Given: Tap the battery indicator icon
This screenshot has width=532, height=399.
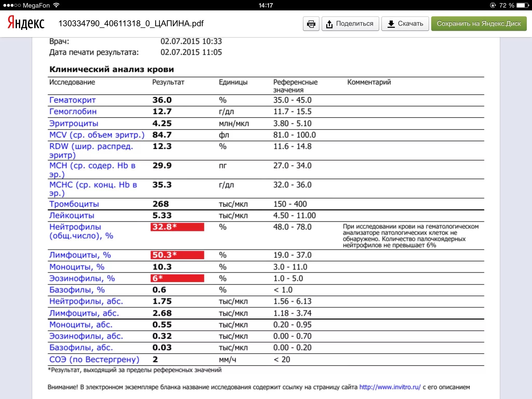Looking at the screenshot, I should coord(523,5).
